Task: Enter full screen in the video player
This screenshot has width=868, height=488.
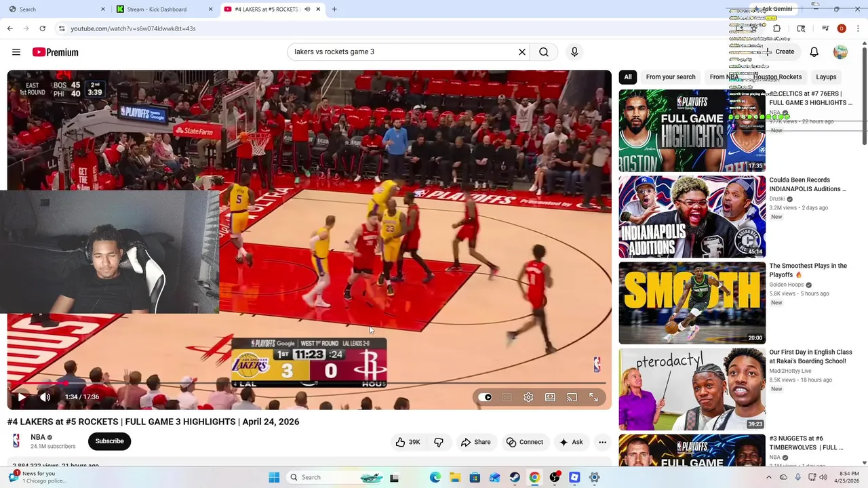Action: [593, 397]
